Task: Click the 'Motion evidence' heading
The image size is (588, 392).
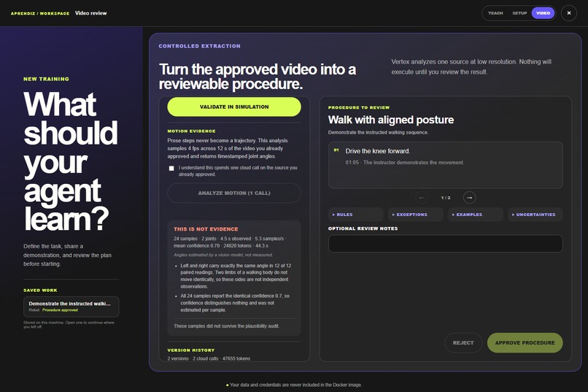Action: (x=191, y=131)
